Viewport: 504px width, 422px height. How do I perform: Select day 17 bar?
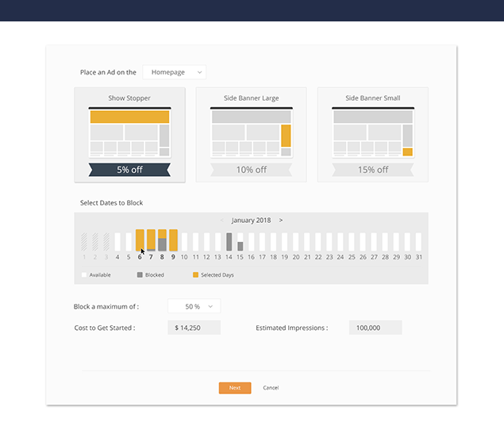262,242
